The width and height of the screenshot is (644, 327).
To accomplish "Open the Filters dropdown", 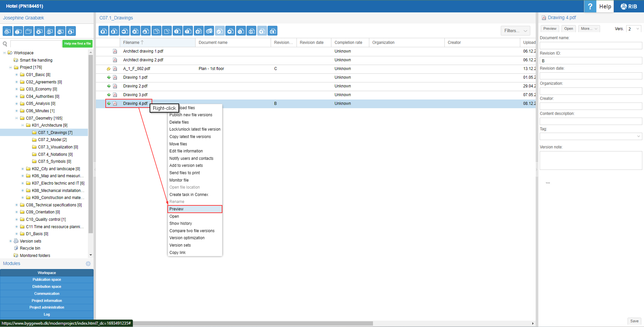I will pos(515,31).
